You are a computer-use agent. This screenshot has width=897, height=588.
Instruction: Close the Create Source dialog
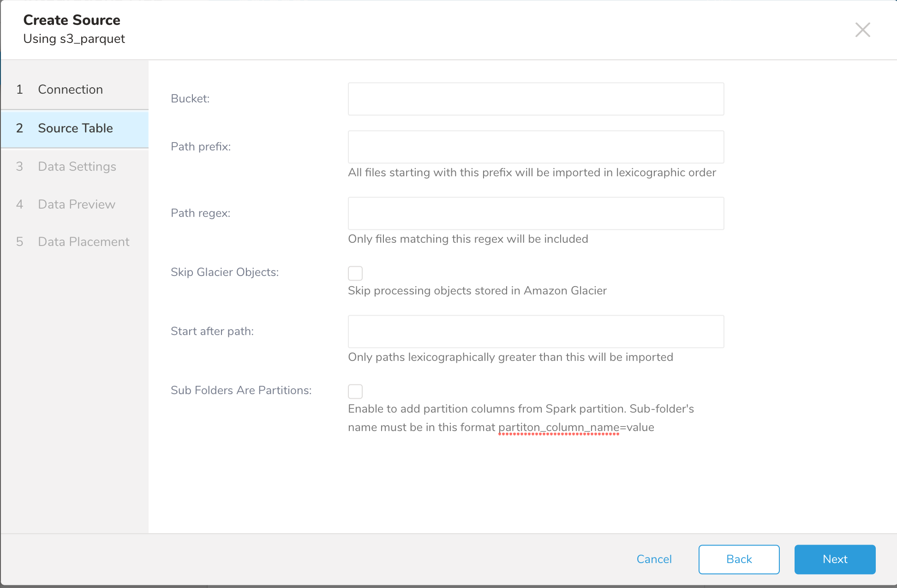(x=862, y=30)
